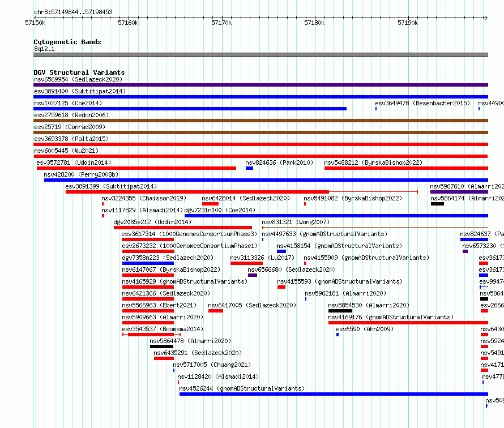504x428 pixels.
Task: Click the 57160k ruler position
Action: (x=128, y=23)
